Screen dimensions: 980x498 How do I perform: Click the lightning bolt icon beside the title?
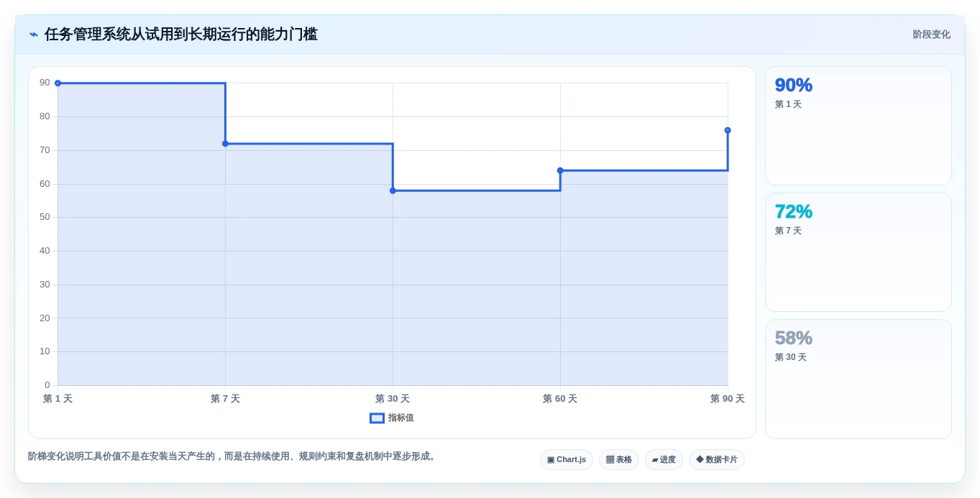pos(34,34)
